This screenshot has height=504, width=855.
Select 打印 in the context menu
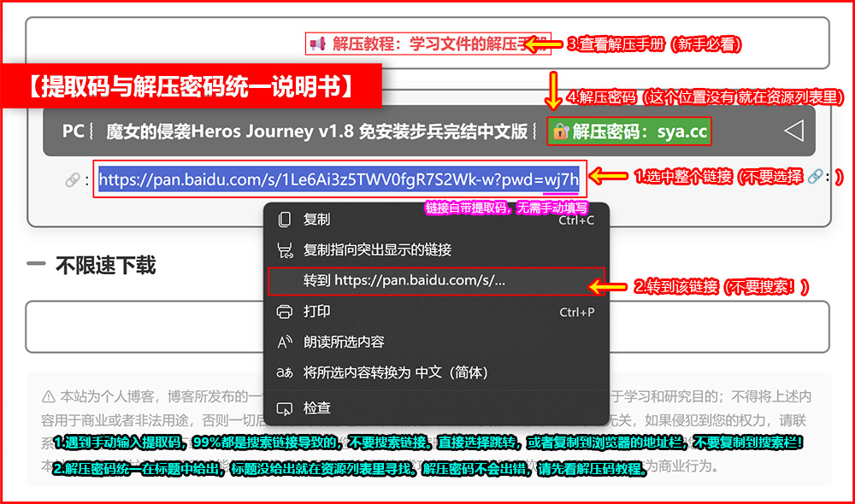[x=316, y=311]
